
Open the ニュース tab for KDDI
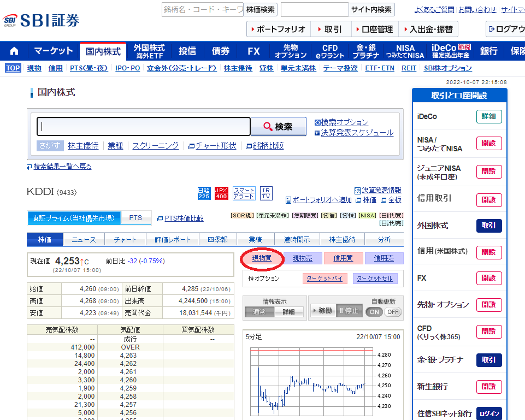click(85, 239)
